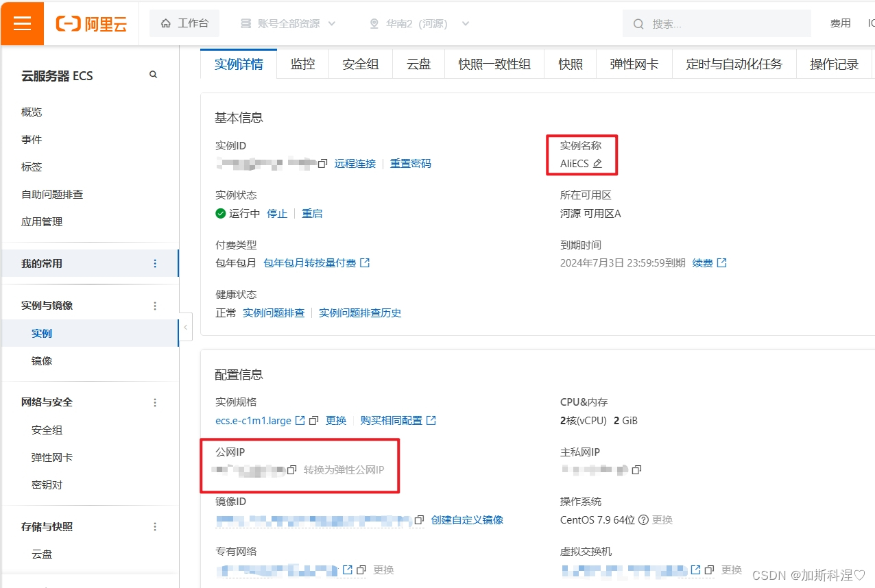Screen dimensions: 875x588
Task: Switch to 安全组 tab
Action: [361, 64]
